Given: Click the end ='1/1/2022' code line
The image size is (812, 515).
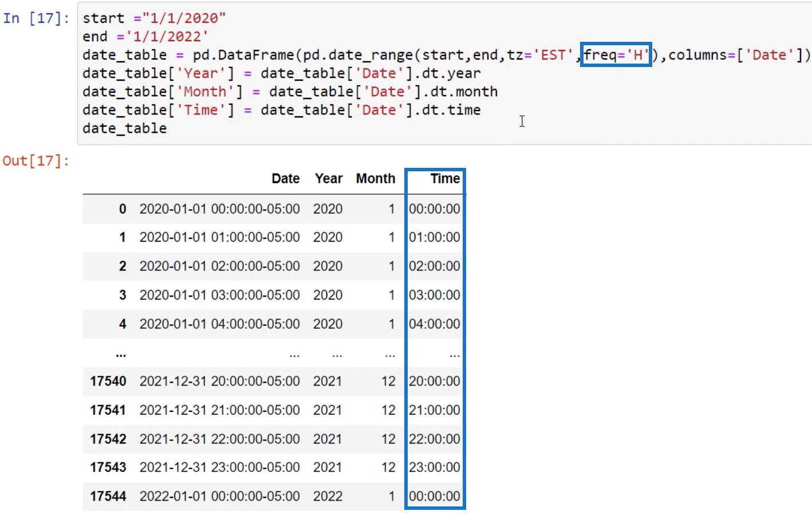Looking at the screenshot, I should (x=145, y=36).
